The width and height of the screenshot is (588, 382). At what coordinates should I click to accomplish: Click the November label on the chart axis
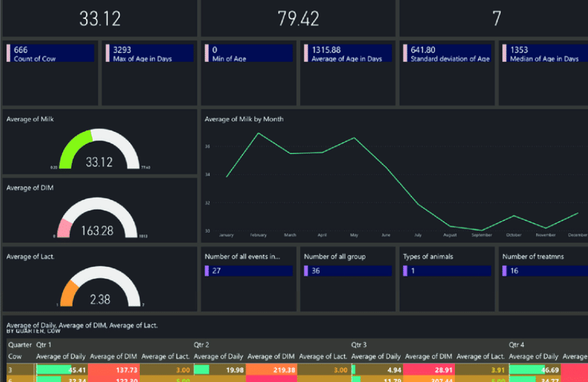(x=546, y=235)
